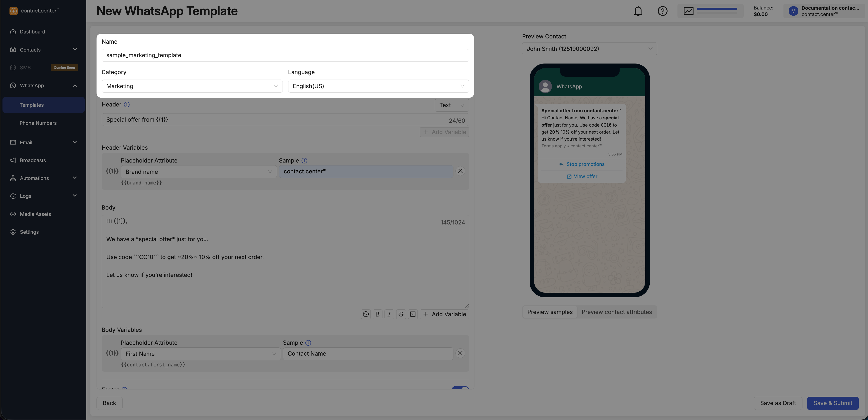Click the Save as Draft button
868x420 pixels.
[x=778, y=403]
